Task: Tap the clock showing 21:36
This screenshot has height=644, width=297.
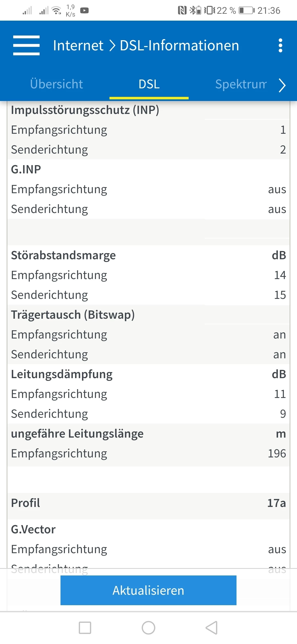Action: click(x=269, y=10)
